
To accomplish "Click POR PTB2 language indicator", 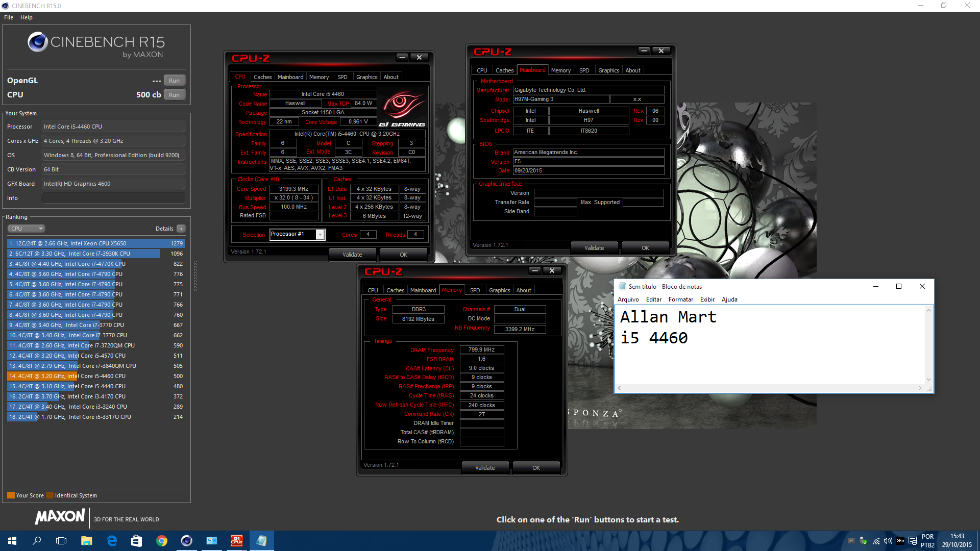I will tap(927, 541).
